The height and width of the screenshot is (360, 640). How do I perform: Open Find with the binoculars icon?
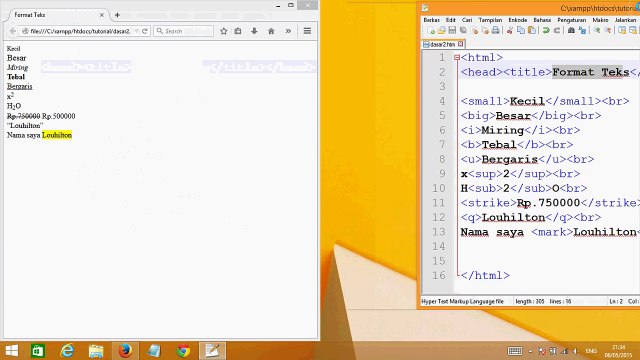(571, 31)
